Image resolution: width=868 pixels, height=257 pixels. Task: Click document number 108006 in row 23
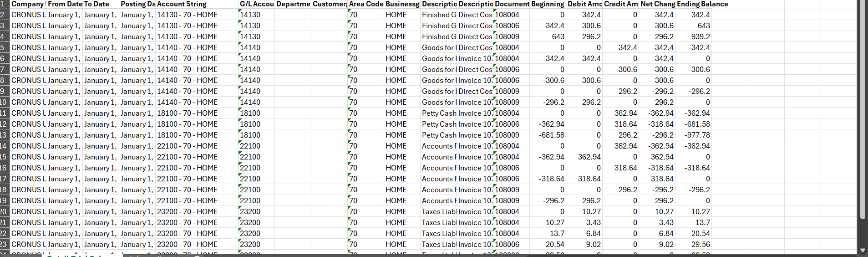point(512,244)
